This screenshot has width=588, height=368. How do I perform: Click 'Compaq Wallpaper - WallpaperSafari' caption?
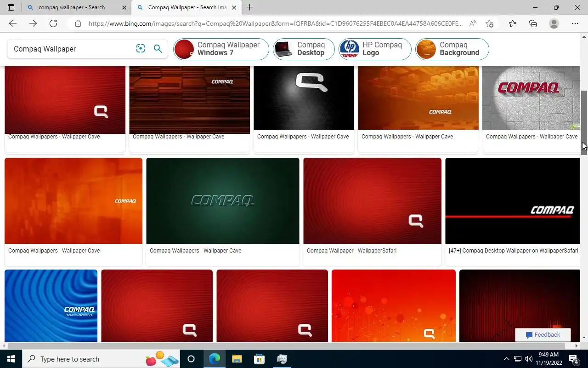point(351,251)
